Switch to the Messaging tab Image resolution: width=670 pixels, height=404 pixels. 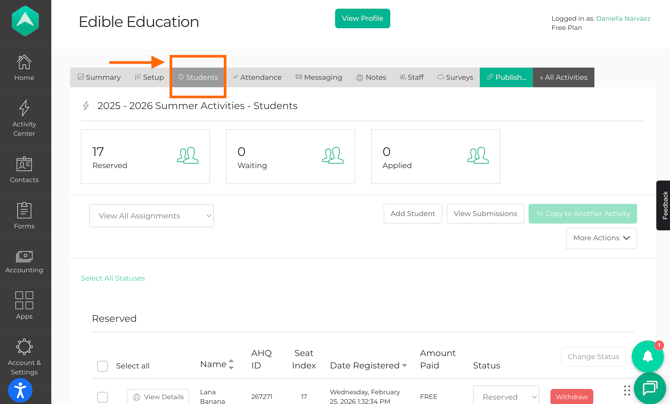pyautogui.click(x=319, y=77)
